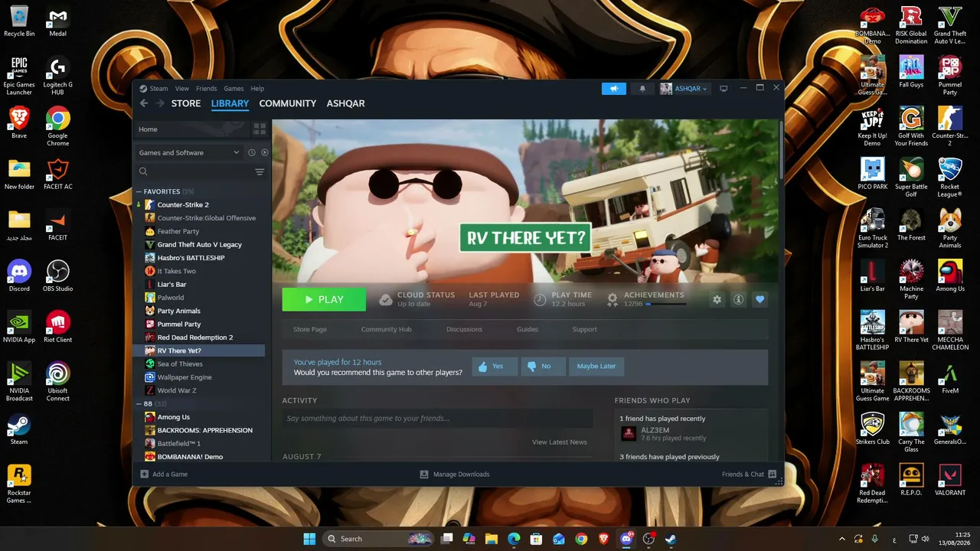This screenshot has width=980, height=551.
Task: Click the Steam back navigation arrow
Action: click(144, 103)
